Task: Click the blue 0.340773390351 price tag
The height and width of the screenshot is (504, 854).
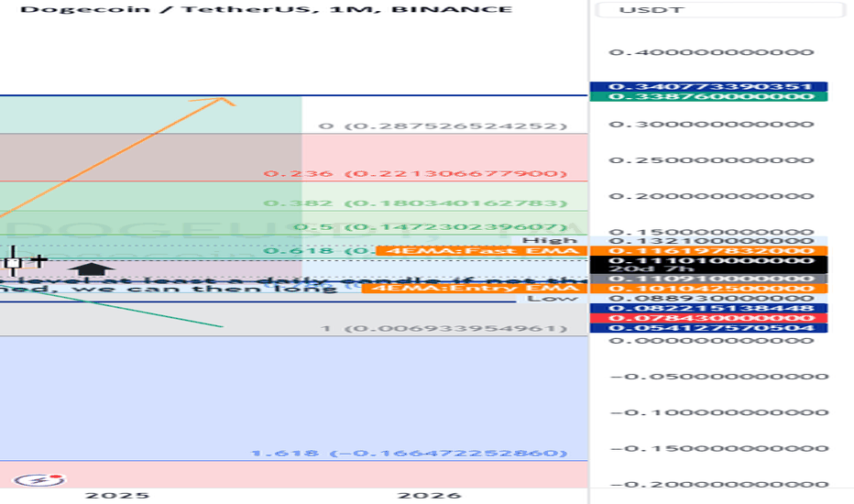Action: click(708, 87)
